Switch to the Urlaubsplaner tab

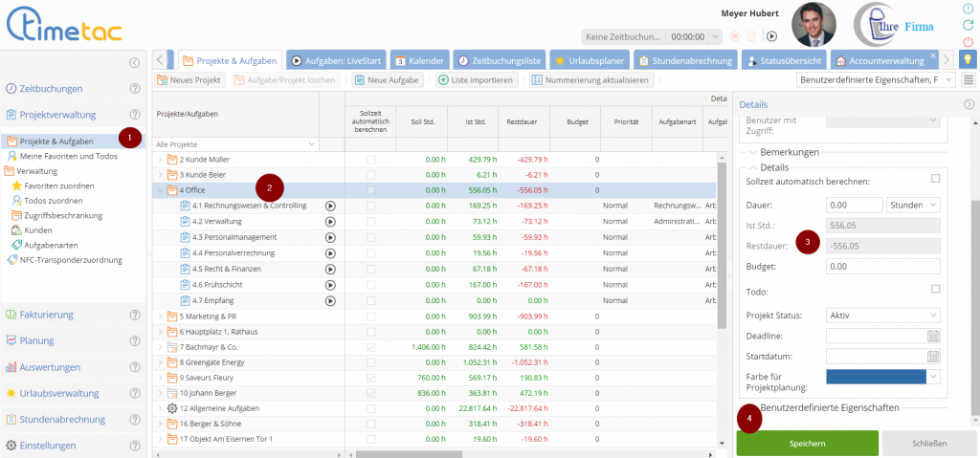591,60
